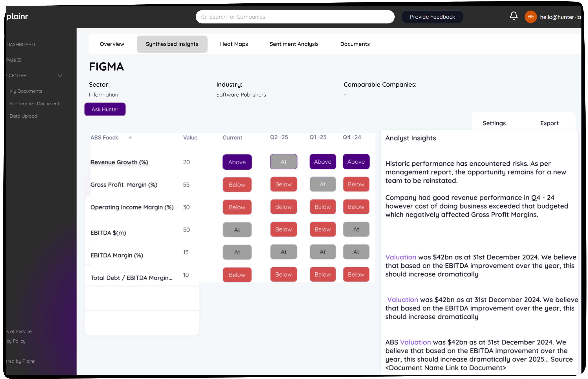Click Revenue Growth Q1-25 Above badge
Image resolution: width=588 pixels, height=379 pixels.
pyautogui.click(x=323, y=162)
